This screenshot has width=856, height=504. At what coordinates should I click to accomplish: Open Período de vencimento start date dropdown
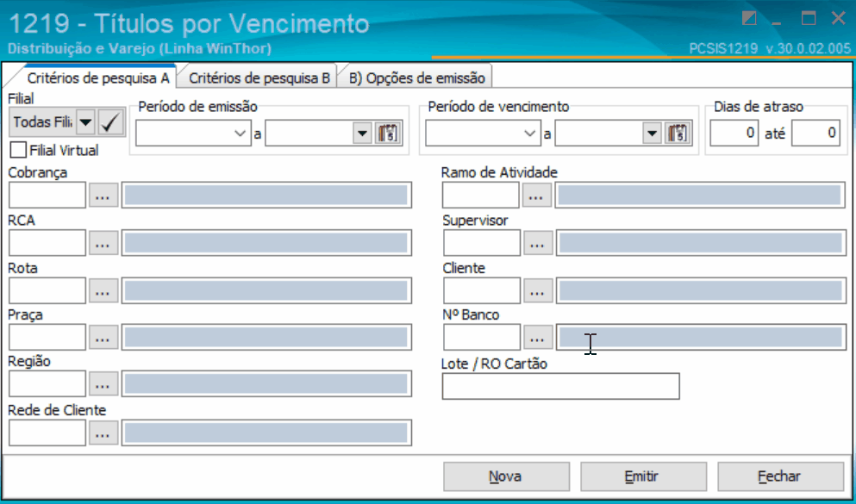tap(529, 133)
